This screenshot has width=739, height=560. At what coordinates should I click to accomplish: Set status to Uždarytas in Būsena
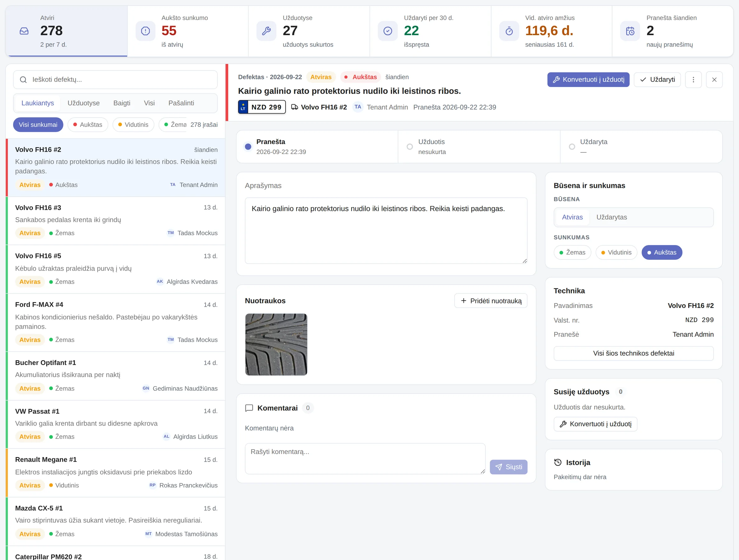tap(611, 217)
